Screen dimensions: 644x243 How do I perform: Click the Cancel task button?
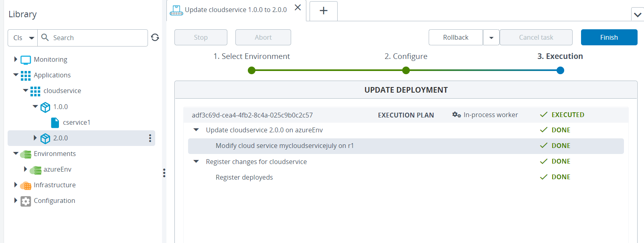click(x=536, y=37)
